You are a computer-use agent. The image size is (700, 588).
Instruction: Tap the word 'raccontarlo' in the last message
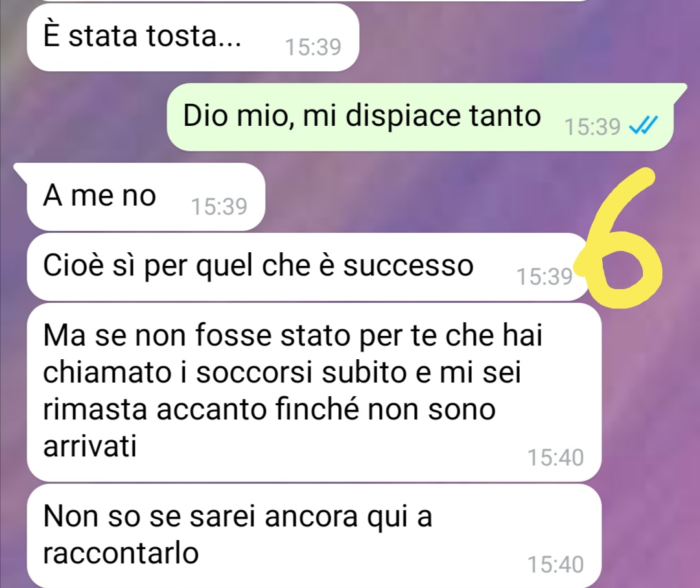coord(121,553)
